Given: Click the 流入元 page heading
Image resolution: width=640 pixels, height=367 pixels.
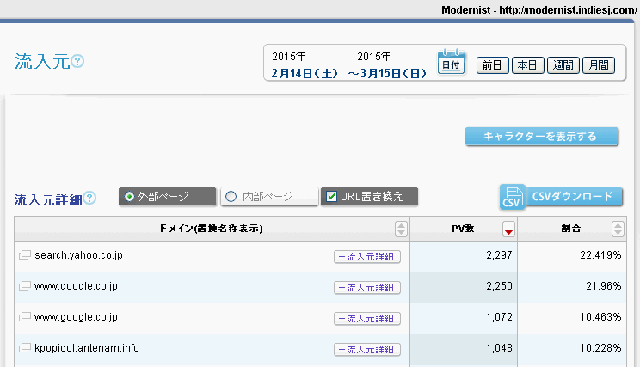Looking at the screenshot, I should click(42, 62).
